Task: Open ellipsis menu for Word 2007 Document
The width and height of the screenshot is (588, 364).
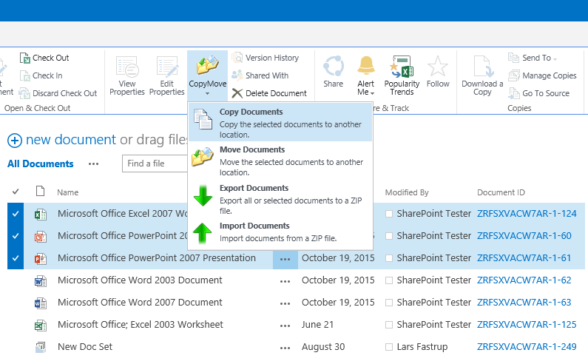Action: (285, 303)
